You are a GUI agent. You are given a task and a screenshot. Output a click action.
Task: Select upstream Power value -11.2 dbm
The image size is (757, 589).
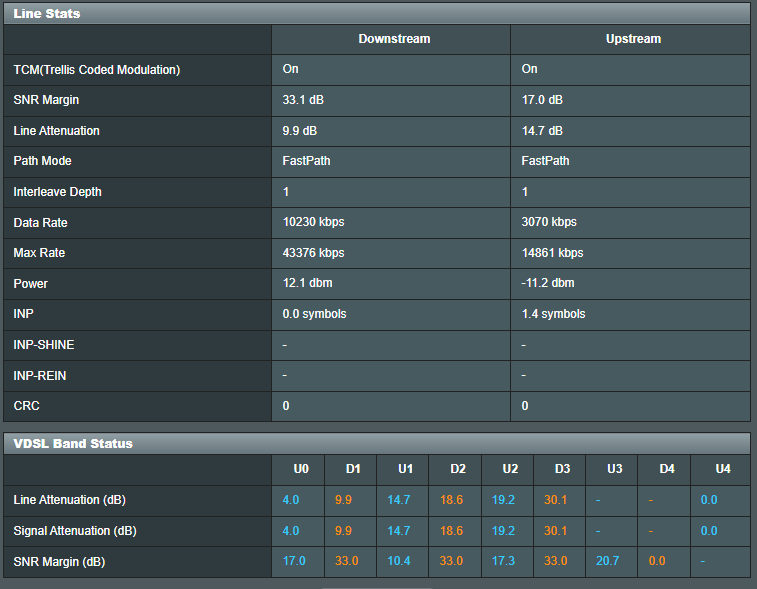(548, 284)
